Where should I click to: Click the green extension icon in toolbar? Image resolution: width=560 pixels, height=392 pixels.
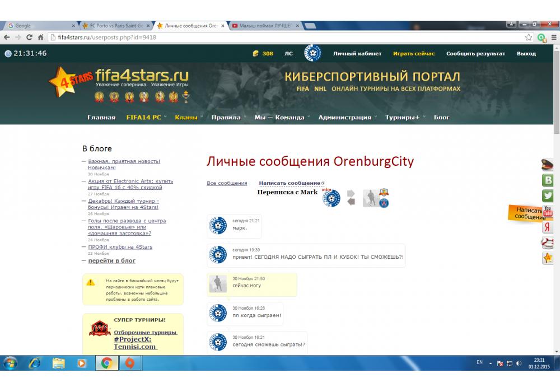[x=542, y=38]
